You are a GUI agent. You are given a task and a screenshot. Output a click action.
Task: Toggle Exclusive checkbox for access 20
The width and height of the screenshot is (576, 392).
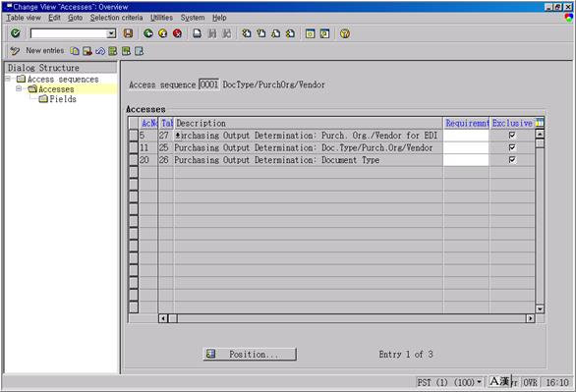point(512,159)
